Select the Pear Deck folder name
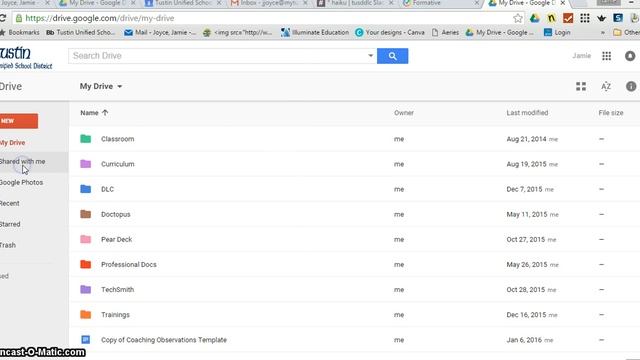Screen dimensions: 640x360 click(x=116, y=240)
